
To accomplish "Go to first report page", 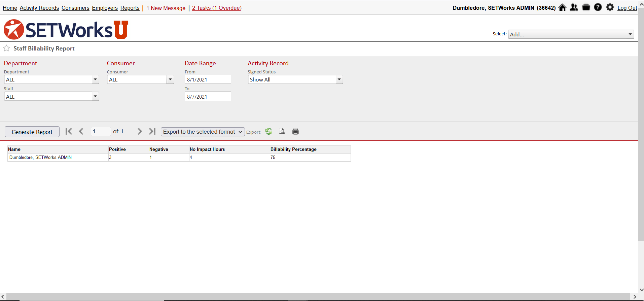I will (x=69, y=131).
